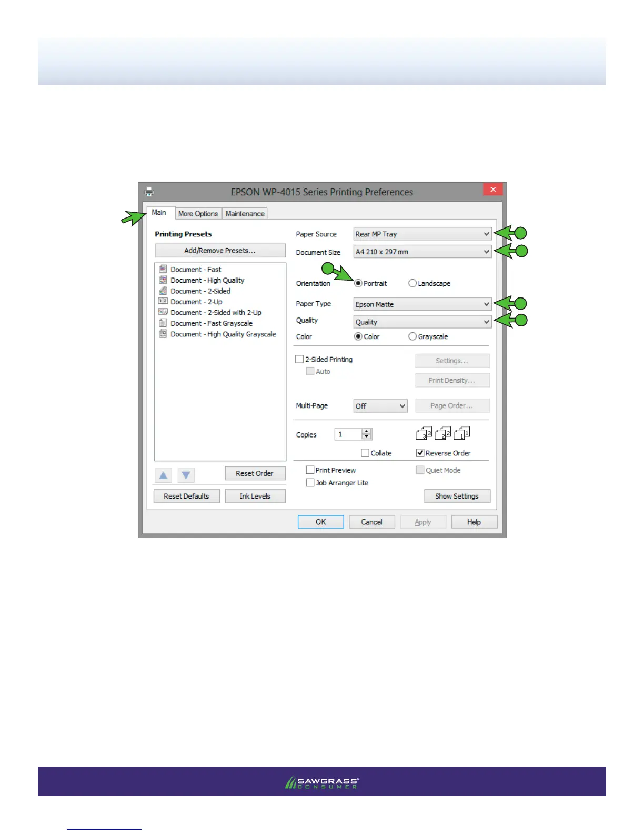
Task: Click the Sawgrass Consumer logo in footer
Action: point(322,782)
